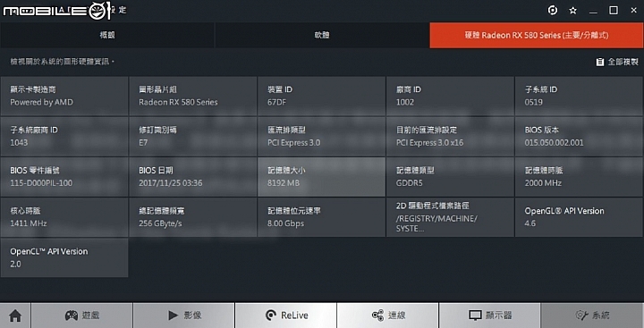The image size is (644, 328).
Task: Select the PCI Express 3.0 x16 tile
Action: 450,136
